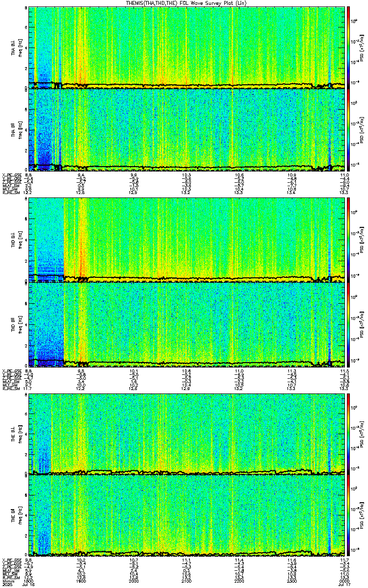Click the '2300' time tick label
368x588 pixels.
pos(292,581)
